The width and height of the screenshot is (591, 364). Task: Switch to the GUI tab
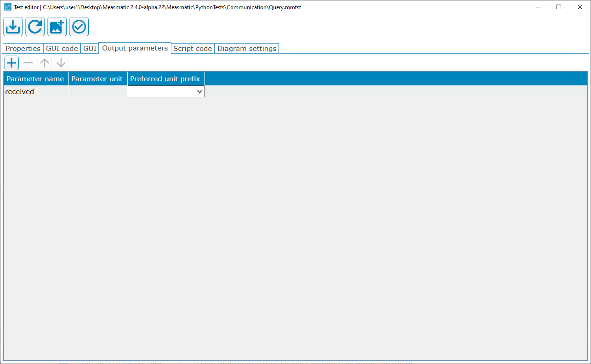click(x=90, y=49)
